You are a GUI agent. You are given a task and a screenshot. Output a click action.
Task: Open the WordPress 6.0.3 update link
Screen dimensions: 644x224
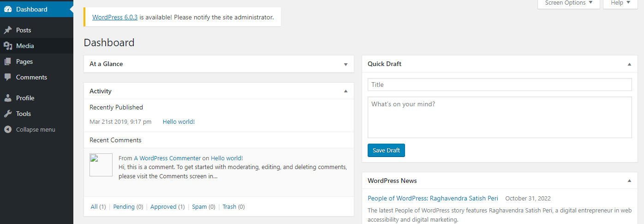pyautogui.click(x=115, y=18)
